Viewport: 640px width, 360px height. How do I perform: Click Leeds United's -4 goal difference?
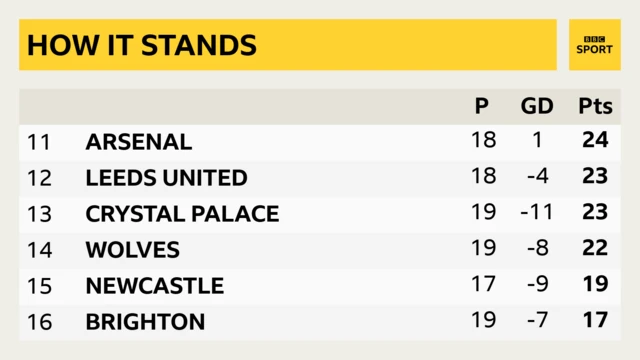pos(538,176)
